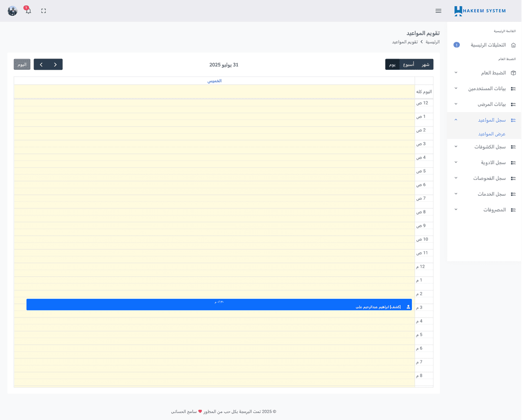522x420 pixels.
Task: Expand the بيانات المستخدمين menu chevron
Action: tap(456, 88)
